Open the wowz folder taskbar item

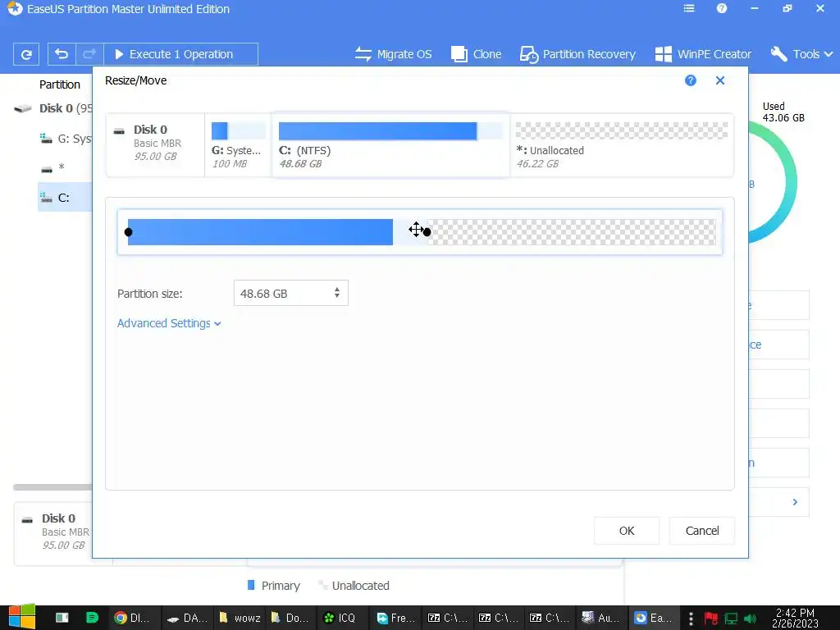coord(240,618)
